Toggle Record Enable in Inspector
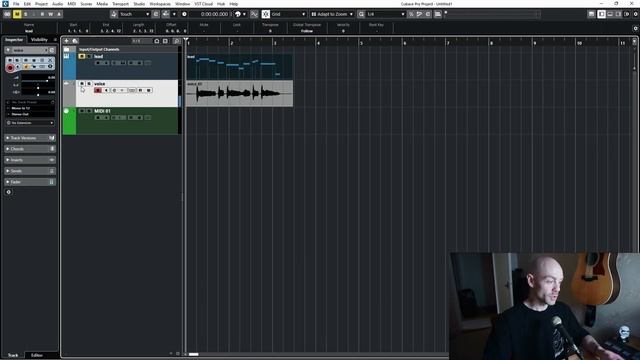The width and height of the screenshot is (640, 360). coord(10,67)
